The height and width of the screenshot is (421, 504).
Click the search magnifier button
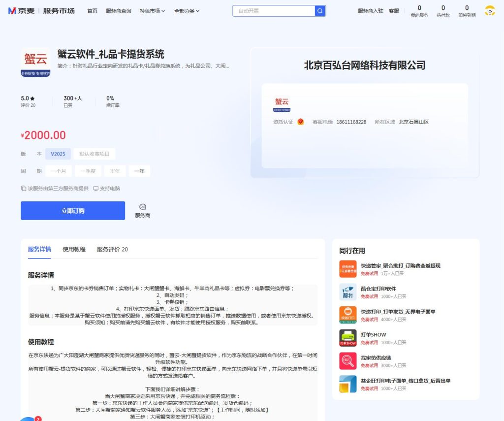pyautogui.click(x=320, y=11)
